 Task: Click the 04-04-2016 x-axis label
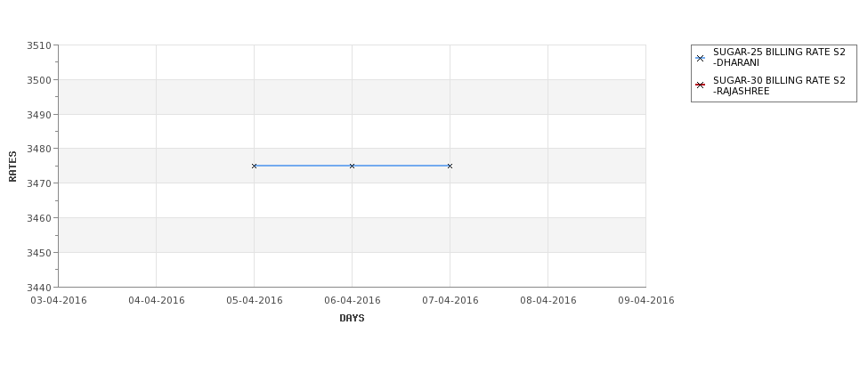156,301
